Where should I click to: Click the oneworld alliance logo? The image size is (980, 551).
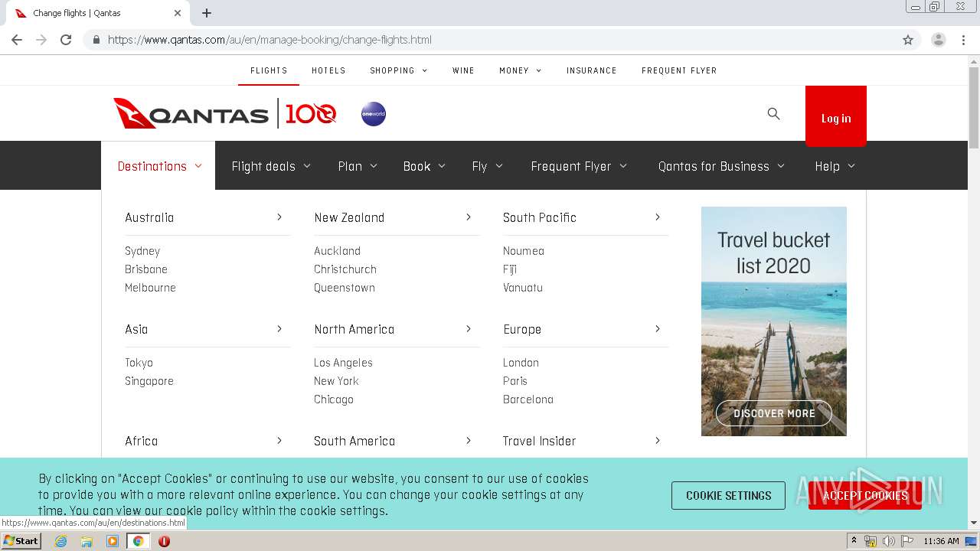coord(374,114)
